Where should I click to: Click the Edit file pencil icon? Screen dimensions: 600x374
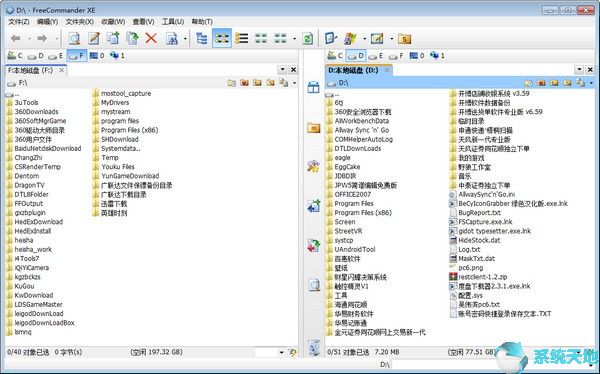(x=94, y=38)
